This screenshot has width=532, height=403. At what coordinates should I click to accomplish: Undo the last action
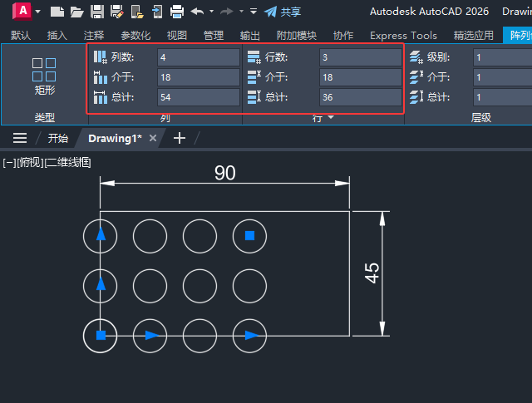[197, 12]
